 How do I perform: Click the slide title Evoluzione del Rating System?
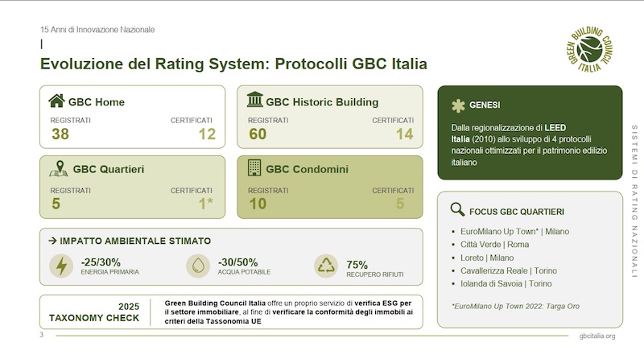point(233,63)
